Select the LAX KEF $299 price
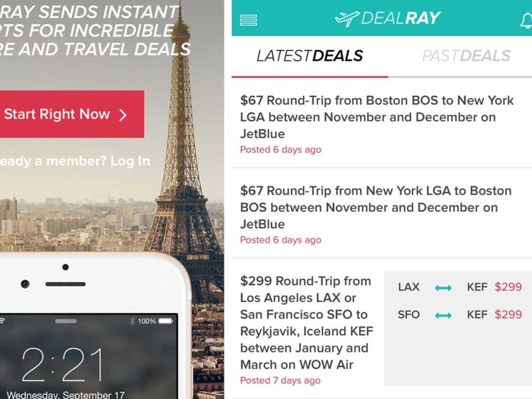532x399 pixels. click(x=508, y=287)
